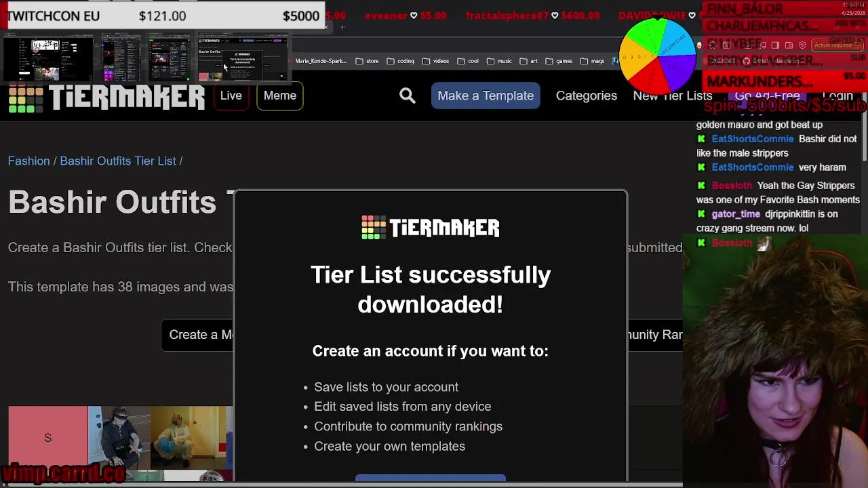Follow the Fashion breadcrumb link
The height and width of the screenshot is (488, 868).
tap(29, 161)
